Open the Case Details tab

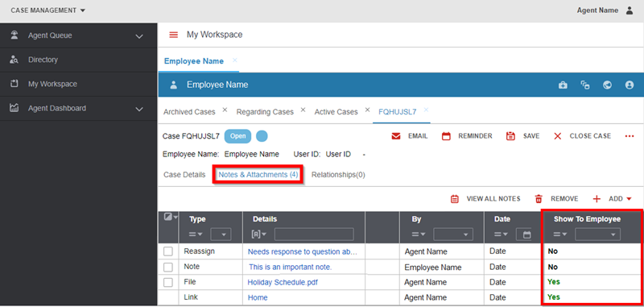(184, 175)
